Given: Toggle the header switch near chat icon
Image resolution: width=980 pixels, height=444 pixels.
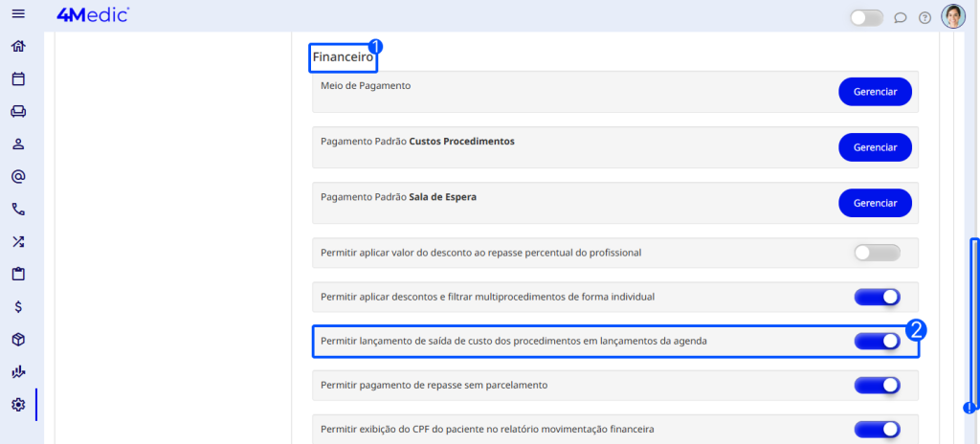Looking at the screenshot, I should 866,17.
